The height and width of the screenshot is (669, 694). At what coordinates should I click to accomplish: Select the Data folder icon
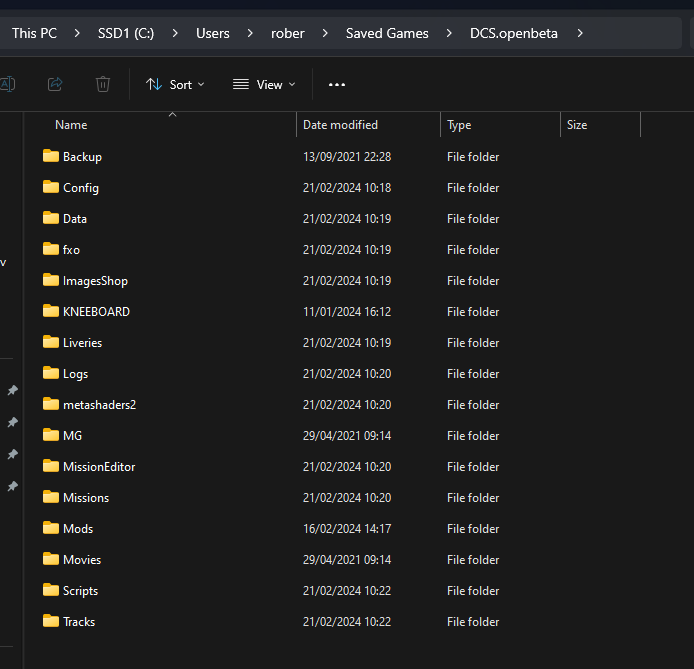click(x=50, y=218)
